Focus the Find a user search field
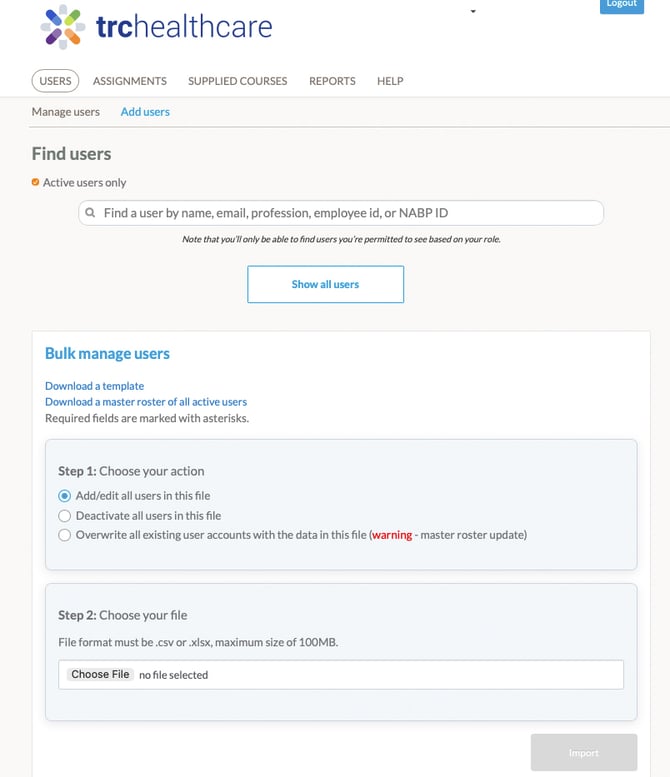Screen dimensions: 670x777 coord(341,213)
